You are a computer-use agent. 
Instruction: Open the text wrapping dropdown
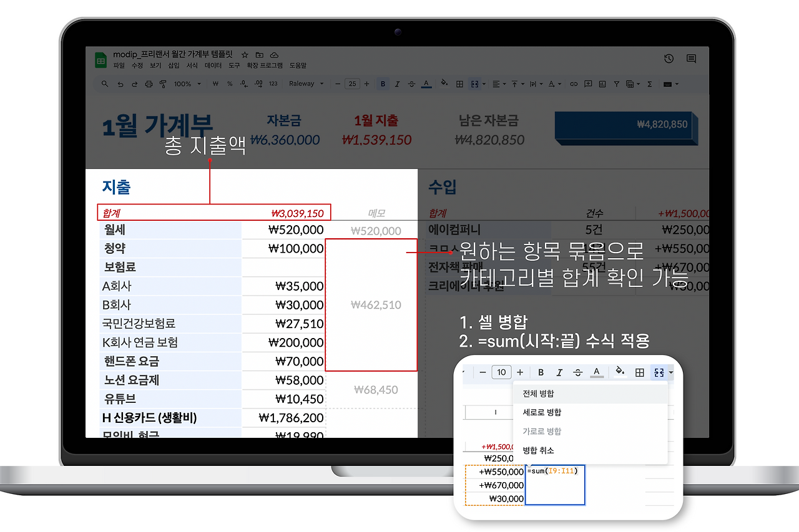point(536,84)
